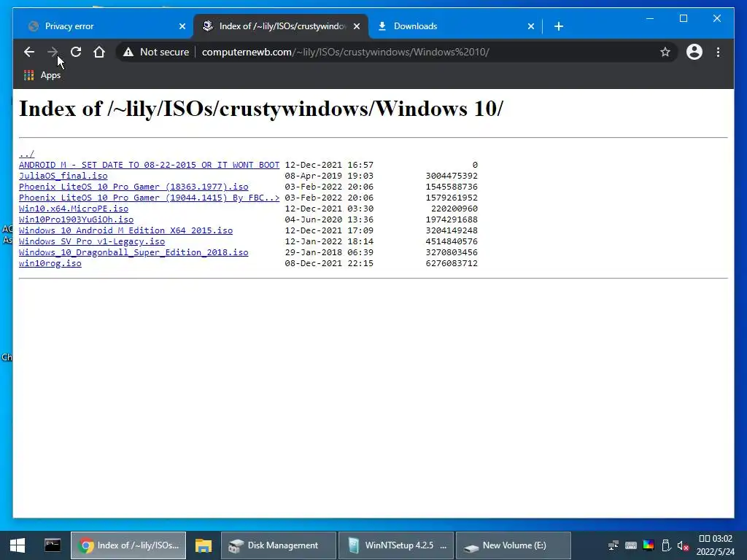
Task: Open the Command Prompt taskbar icon
Action: pos(53,545)
